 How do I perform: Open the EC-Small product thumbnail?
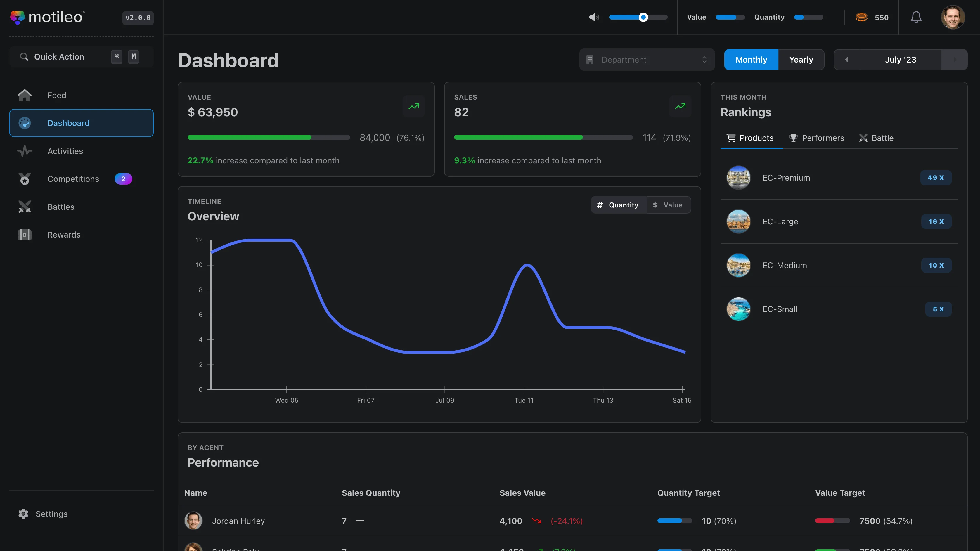pos(738,309)
